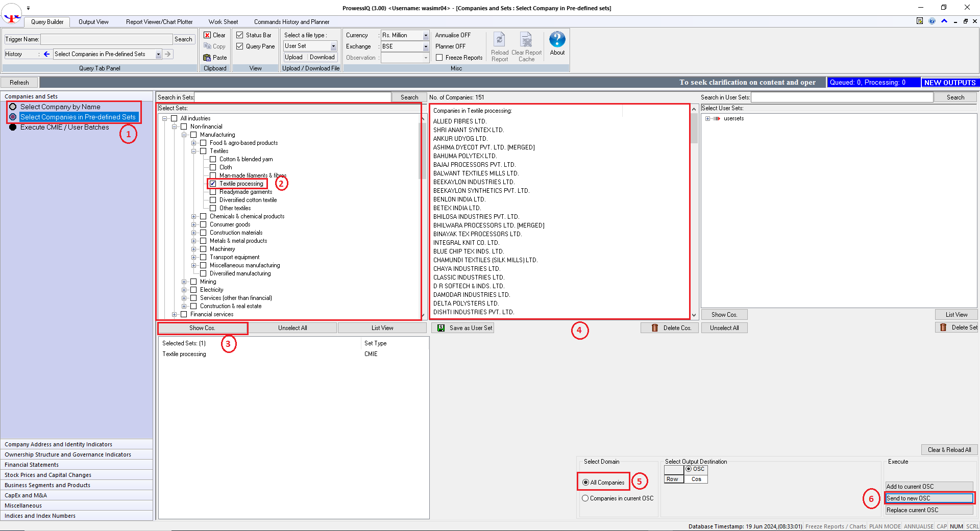Collapse the Textiles tree node
Image resolution: width=980 pixels, height=531 pixels.
[194, 151]
